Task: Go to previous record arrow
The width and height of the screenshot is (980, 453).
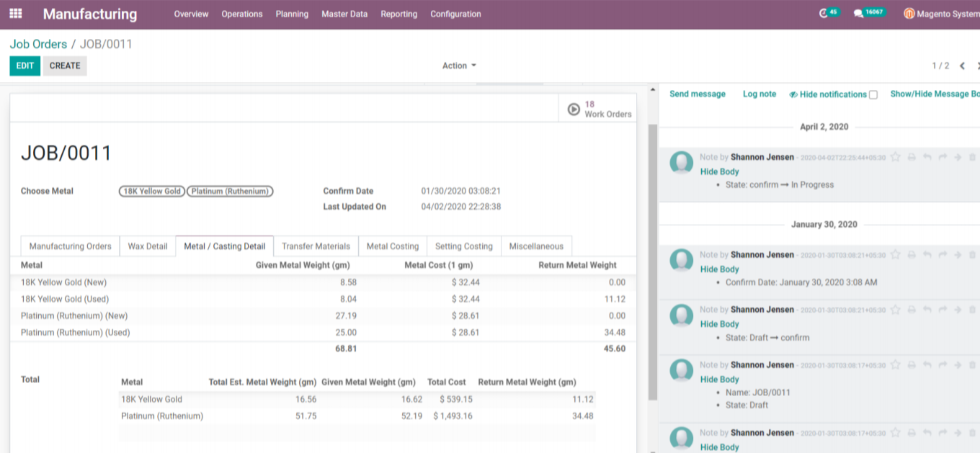Action: tap(962, 66)
